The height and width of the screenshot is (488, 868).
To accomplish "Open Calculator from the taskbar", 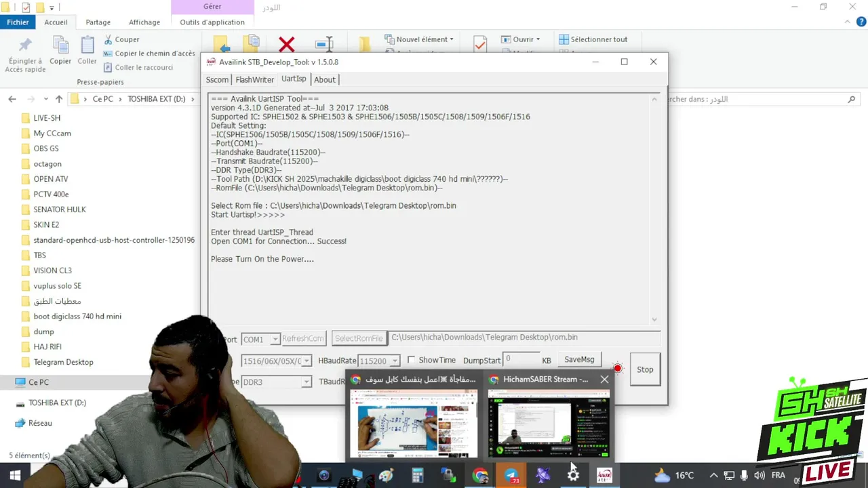I will [x=418, y=476].
